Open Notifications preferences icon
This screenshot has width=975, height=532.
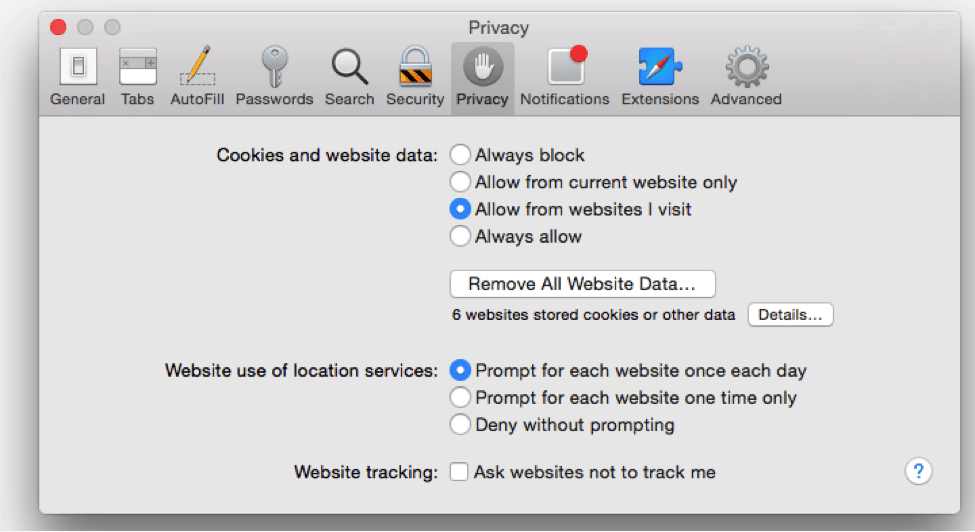click(x=565, y=77)
